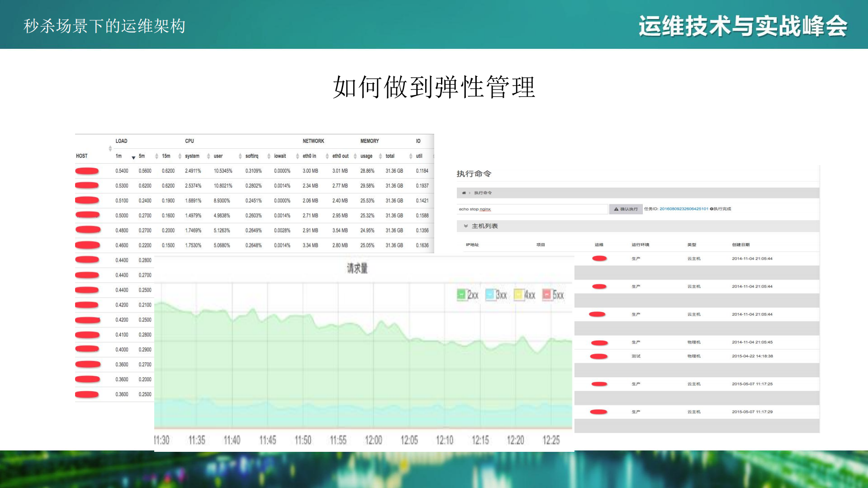Click the sort triangle next to the total column
The height and width of the screenshot is (488, 868).
click(380, 155)
